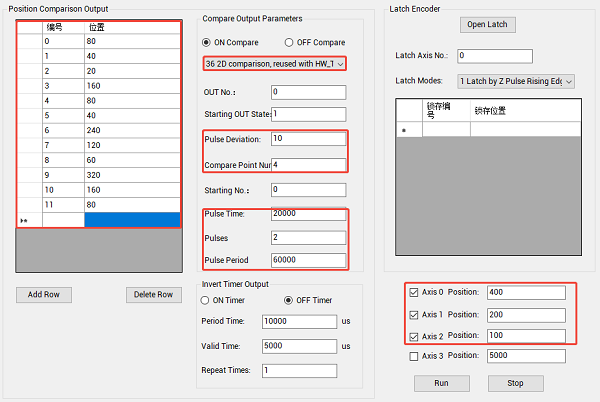The height and width of the screenshot is (402, 600).
Task: Click the Pulse Time input field
Action: (x=307, y=214)
